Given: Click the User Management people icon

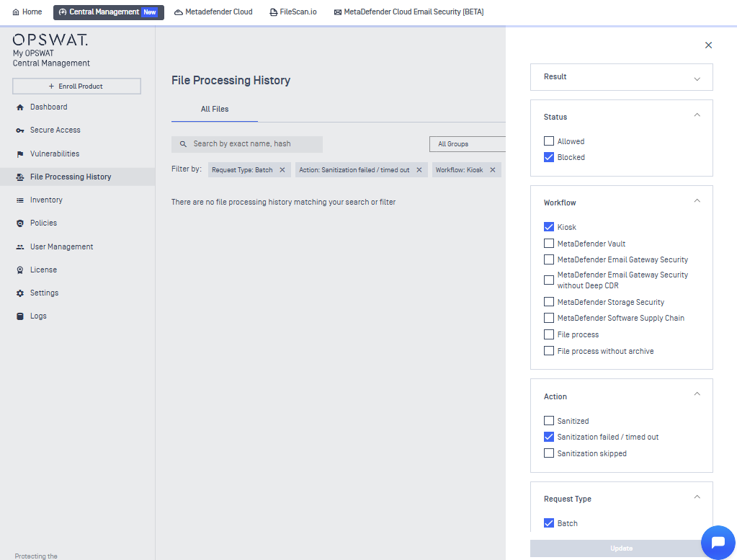Looking at the screenshot, I should click(19, 247).
